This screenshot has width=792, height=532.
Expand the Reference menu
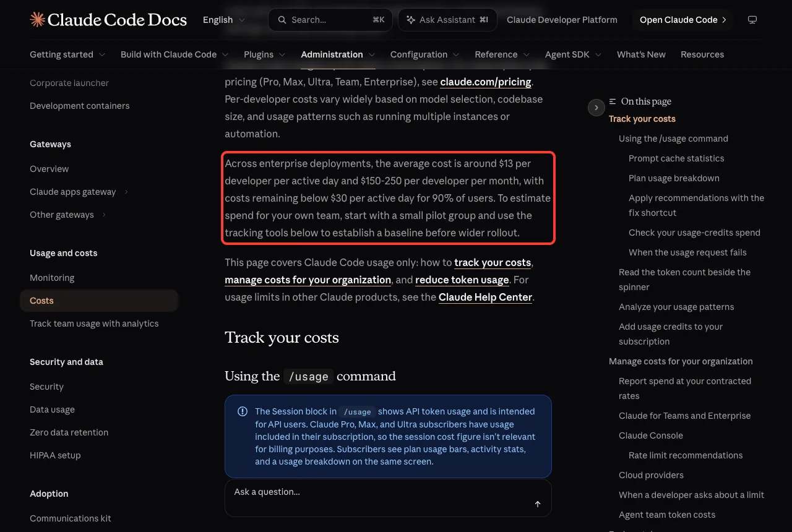(502, 54)
